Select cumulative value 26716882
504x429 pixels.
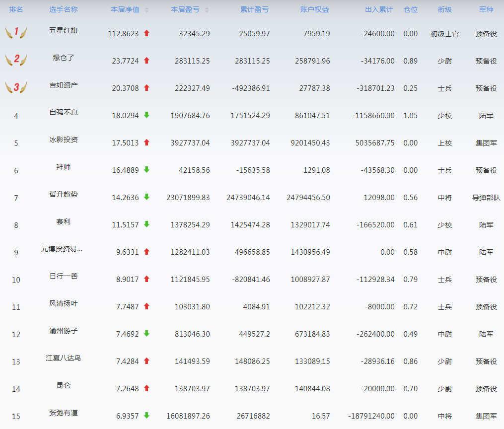pyautogui.click(x=253, y=416)
